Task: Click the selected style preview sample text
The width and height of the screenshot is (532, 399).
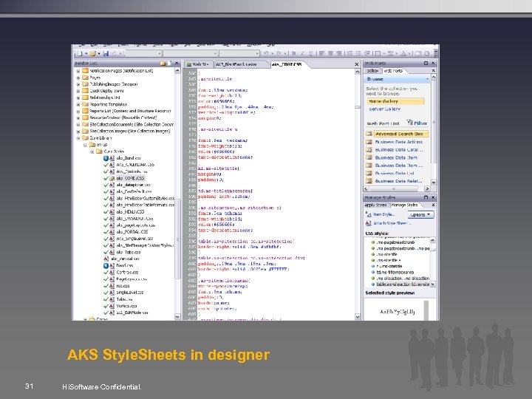Action: 397,312
